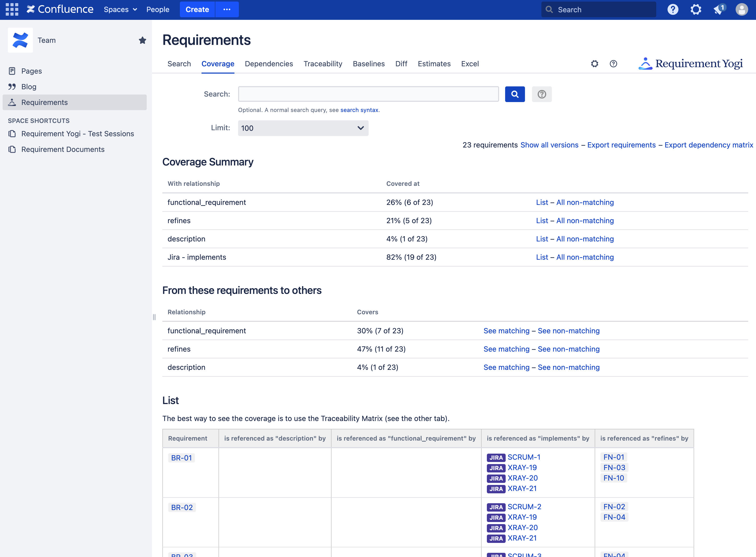
Task: Click the blue magnifier search button
Action: tap(515, 94)
